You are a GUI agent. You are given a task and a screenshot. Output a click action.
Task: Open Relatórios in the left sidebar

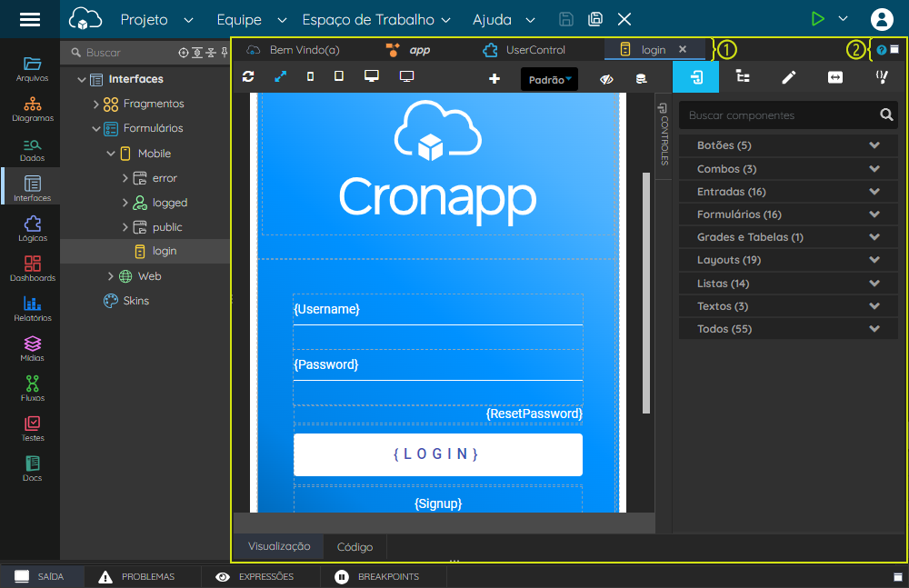[x=33, y=309]
